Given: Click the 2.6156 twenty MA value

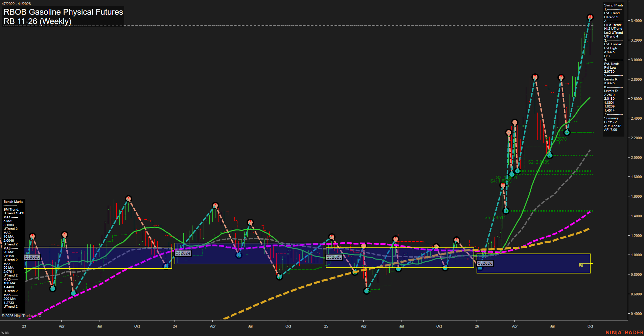Looking at the screenshot, I should pyautogui.click(x=9, y=256).
